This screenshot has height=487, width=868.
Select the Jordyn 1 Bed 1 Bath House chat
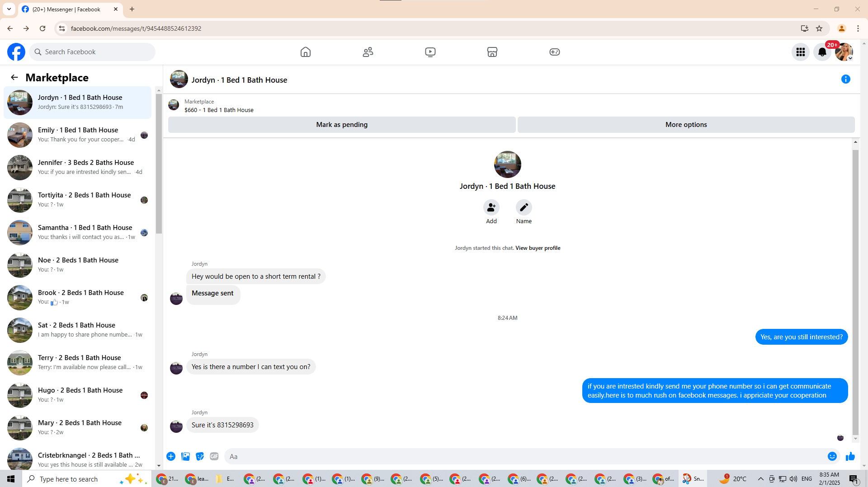(x=78, y=103)
